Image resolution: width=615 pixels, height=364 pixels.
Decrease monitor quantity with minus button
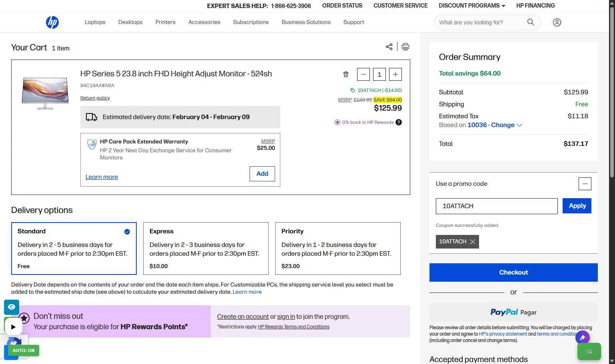click(x=363, y=74)
